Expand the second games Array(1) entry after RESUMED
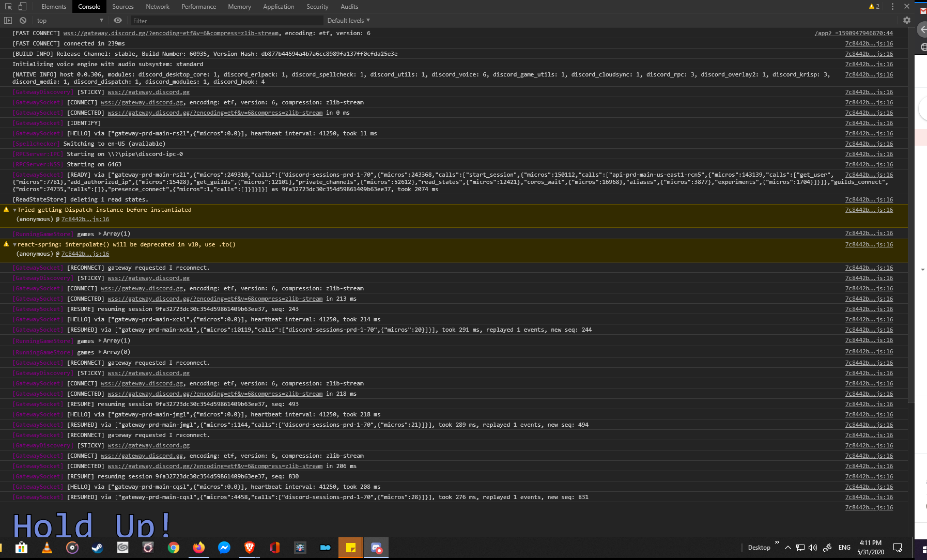 tap(100, 341)
